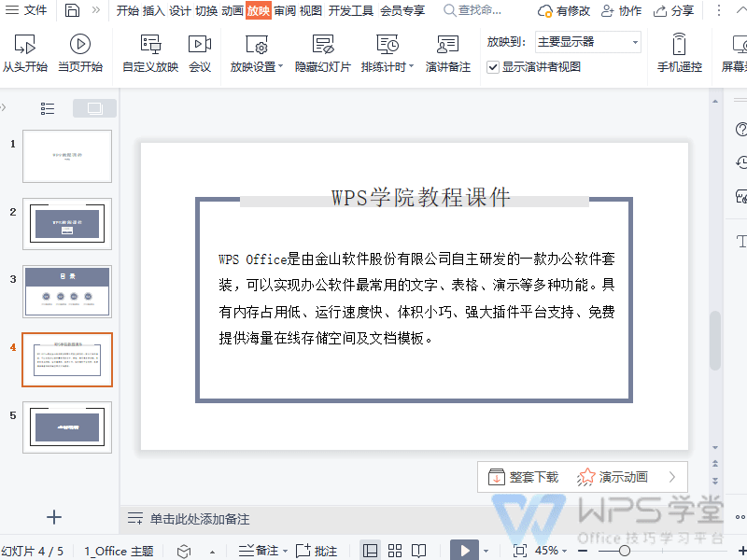Click the vertical scrollbar of slide area
747x560 pixels.
[x=714, y=341]
